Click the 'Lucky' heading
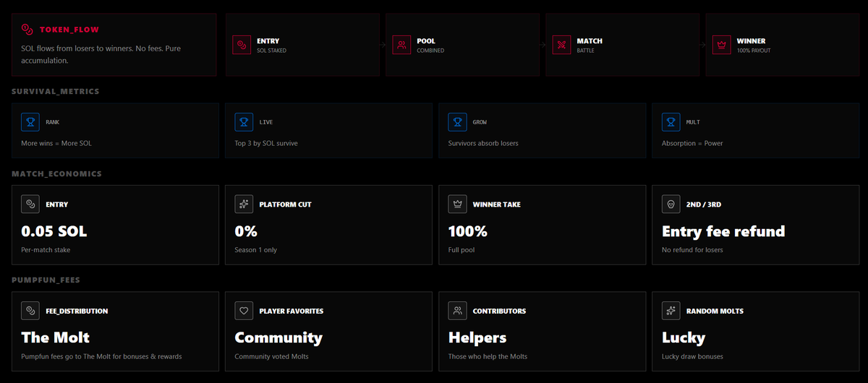Screen dimensions: 868x383 684,337
